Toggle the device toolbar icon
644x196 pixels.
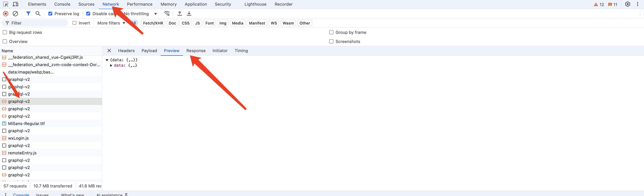tap(16, 4)
